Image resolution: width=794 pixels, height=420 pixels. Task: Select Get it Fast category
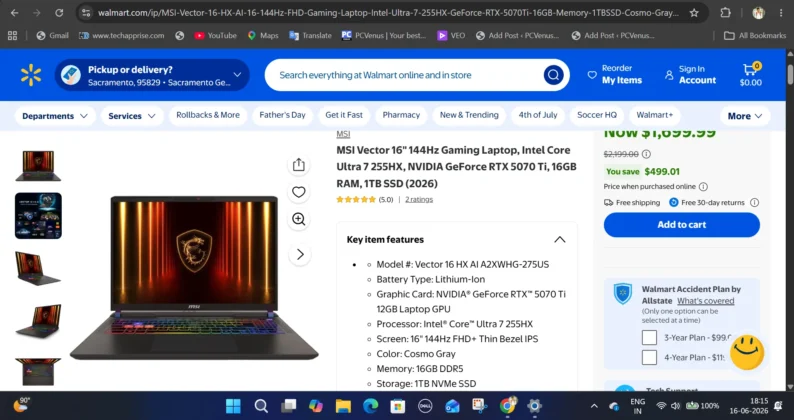[344, 115]
